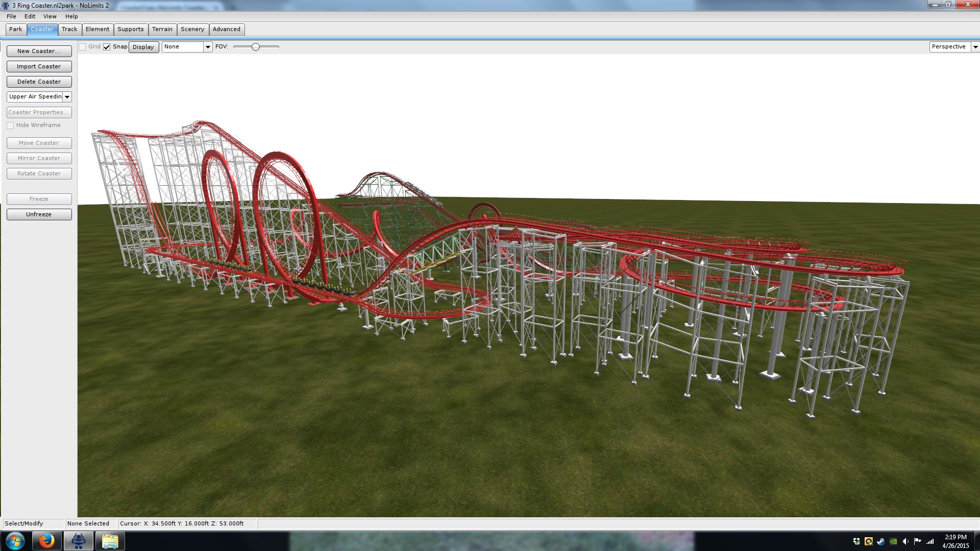Expand the Perspective view dropdown
Image resolution: width=980 pixels, height=551 pixels.
point(975,47)
